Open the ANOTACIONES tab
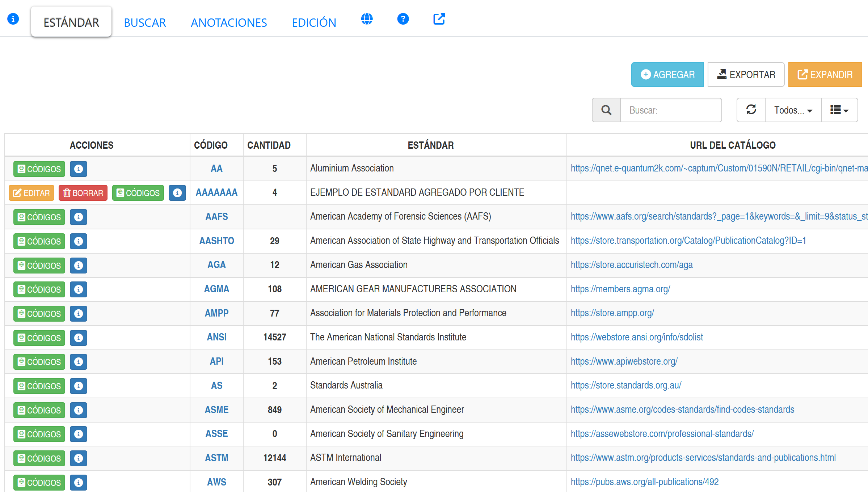This screenshot has width=868, height=492. [229, 22]
